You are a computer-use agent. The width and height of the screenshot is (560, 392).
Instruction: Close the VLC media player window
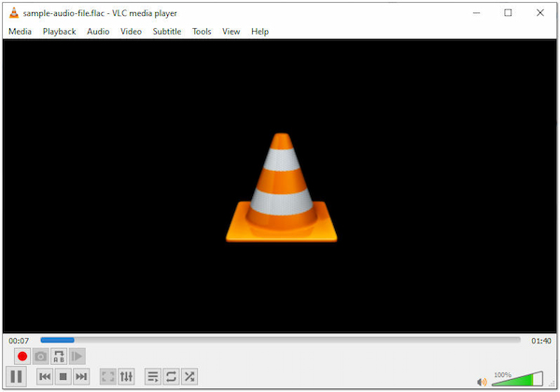click(540, 13)
